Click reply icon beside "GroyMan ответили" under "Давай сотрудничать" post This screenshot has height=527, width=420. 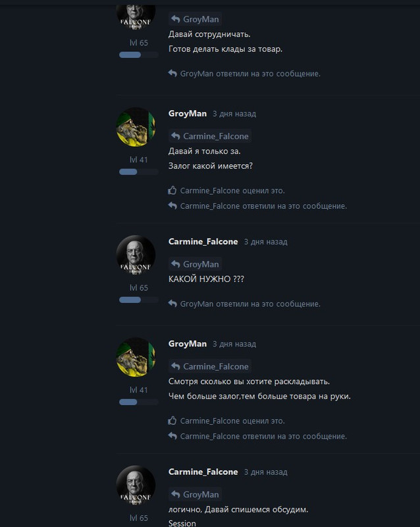[172, 73]
